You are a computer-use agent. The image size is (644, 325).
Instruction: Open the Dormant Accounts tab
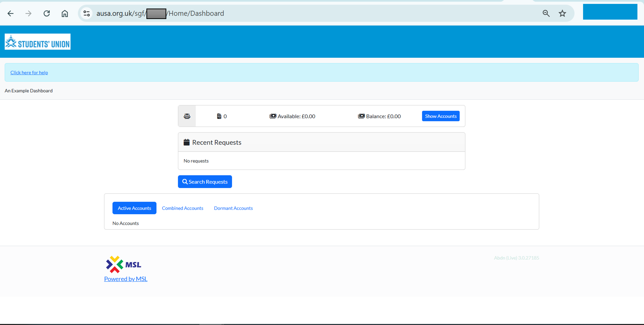233,208
